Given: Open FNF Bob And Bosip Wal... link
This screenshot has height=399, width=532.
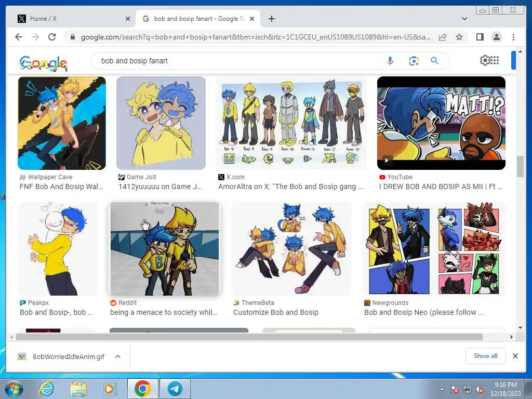Looking at the screenshot, I should pyautogui.click(x=61, y=187).
